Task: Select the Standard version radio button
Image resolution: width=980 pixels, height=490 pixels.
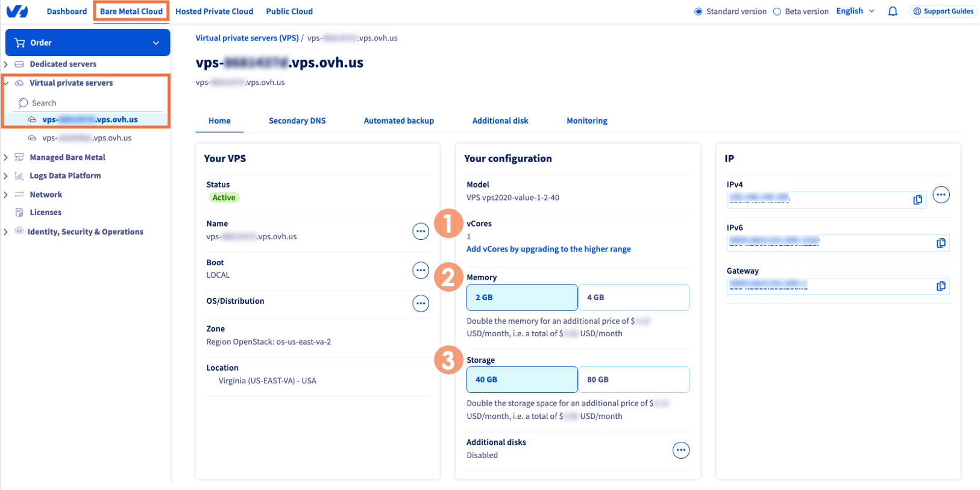Action: 699,11
